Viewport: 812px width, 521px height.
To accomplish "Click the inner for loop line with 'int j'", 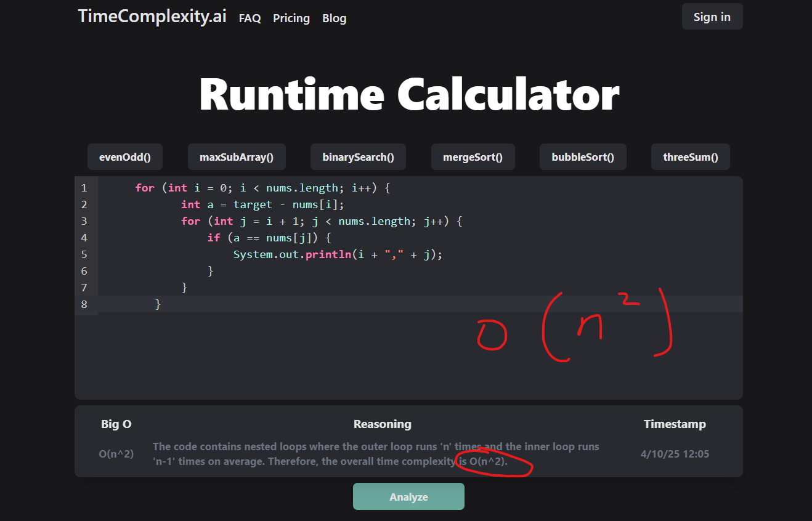I will pos(322,221).
